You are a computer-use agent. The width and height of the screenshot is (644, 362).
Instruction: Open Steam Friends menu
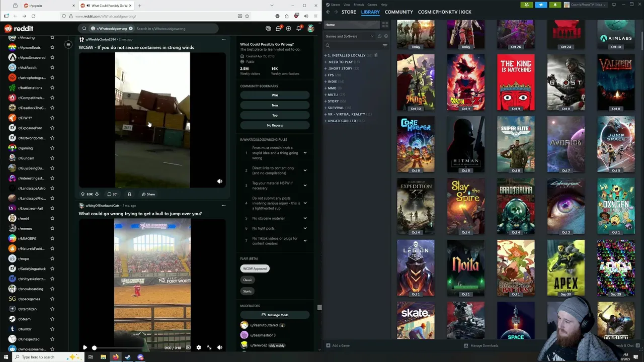pos(359,5)
